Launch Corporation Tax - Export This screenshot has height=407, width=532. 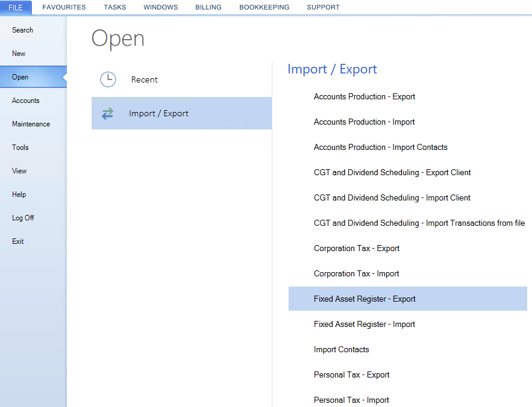[x=407, y=248]
